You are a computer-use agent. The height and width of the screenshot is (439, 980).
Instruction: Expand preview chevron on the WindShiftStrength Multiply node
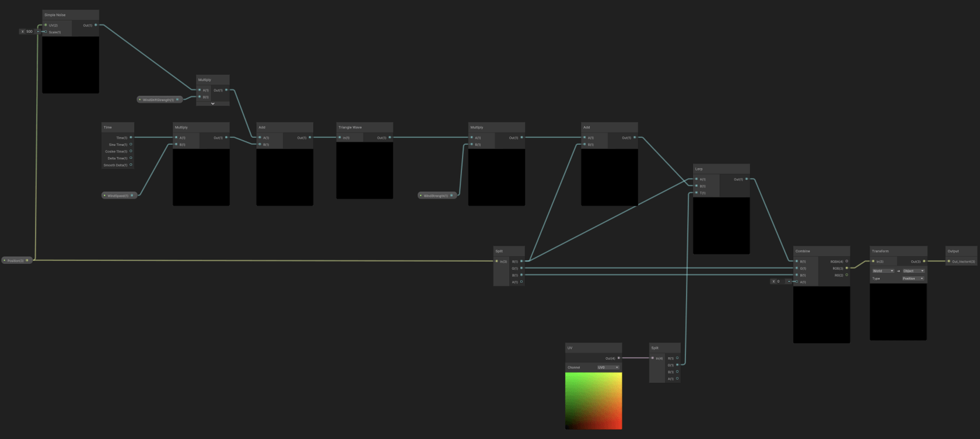[213, 103]
